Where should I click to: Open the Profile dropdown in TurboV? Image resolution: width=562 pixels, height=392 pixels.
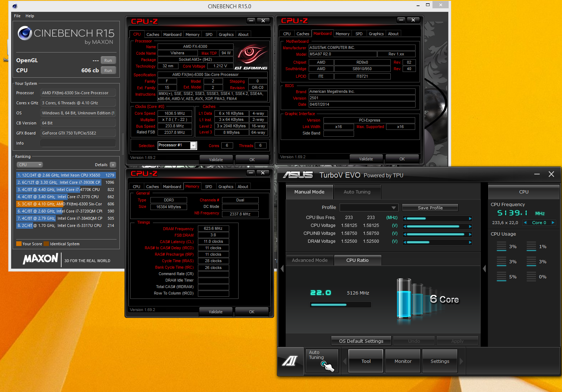point(369,208)
